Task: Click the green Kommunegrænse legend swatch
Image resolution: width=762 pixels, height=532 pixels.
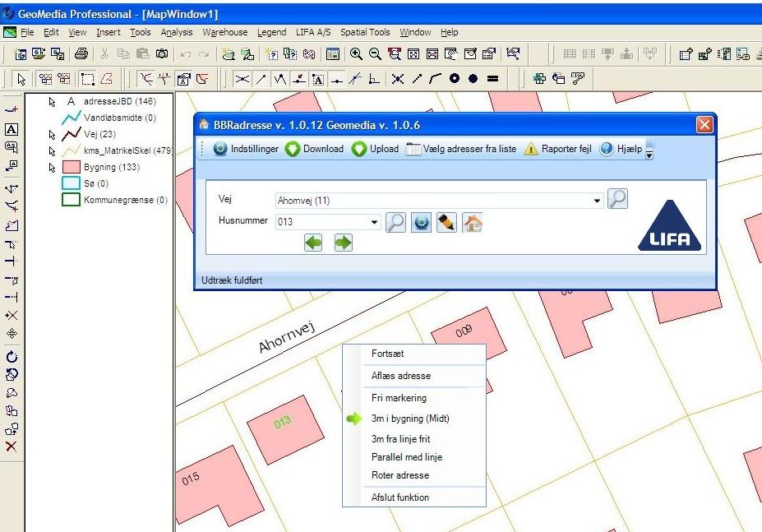Action: [x=71, y=200]
